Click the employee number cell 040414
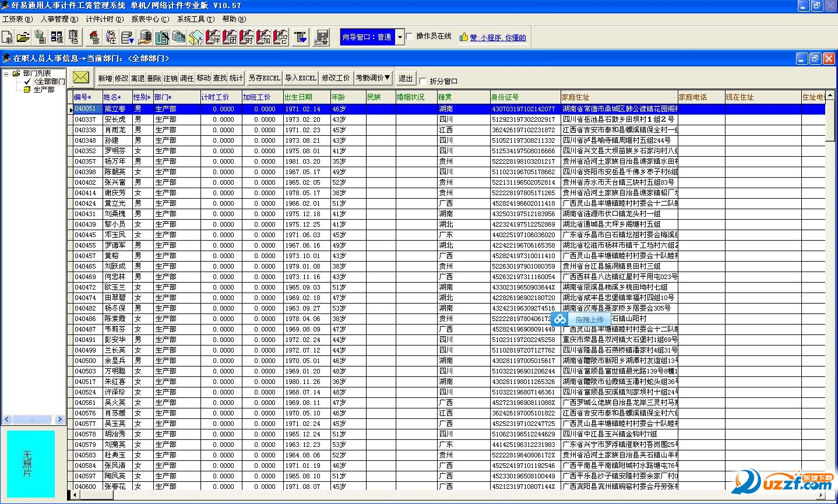 click(x=87, y=193)
